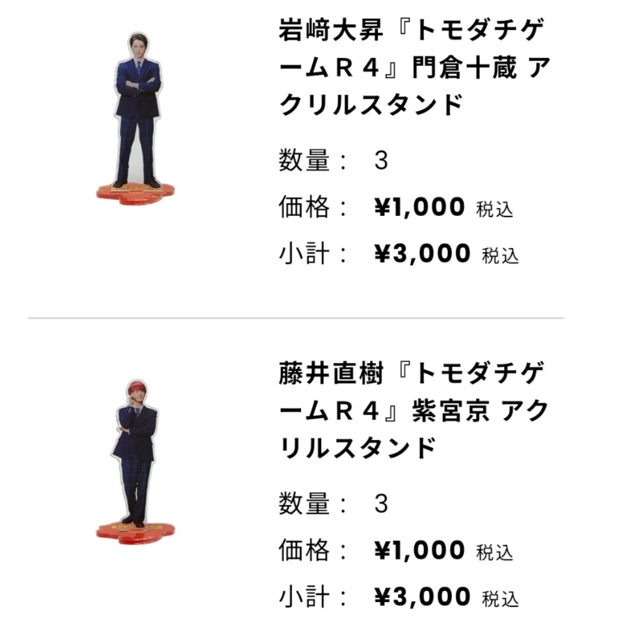Open the 門倉十蔵 acrylic stand thumbnail
Screen dimensions: 644x644
[135, 118]
